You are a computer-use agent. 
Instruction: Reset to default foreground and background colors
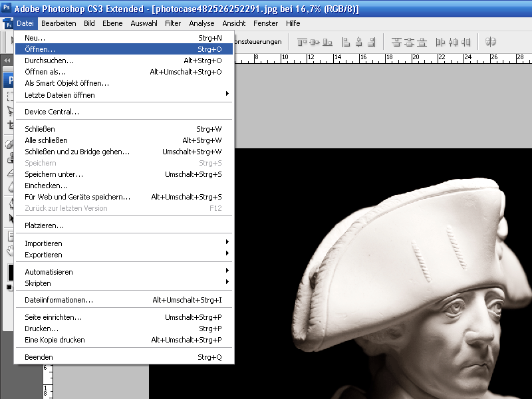tap(9, 288)
